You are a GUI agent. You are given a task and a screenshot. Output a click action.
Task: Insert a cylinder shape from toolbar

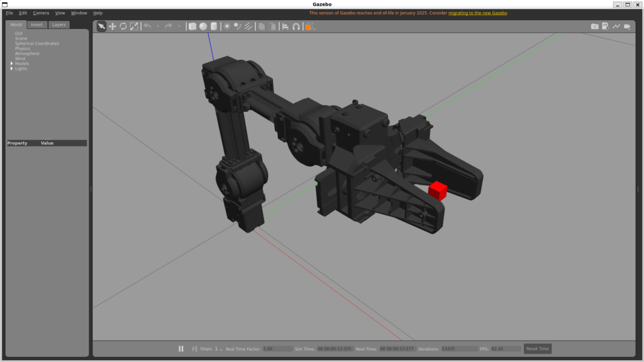[213, 26]
